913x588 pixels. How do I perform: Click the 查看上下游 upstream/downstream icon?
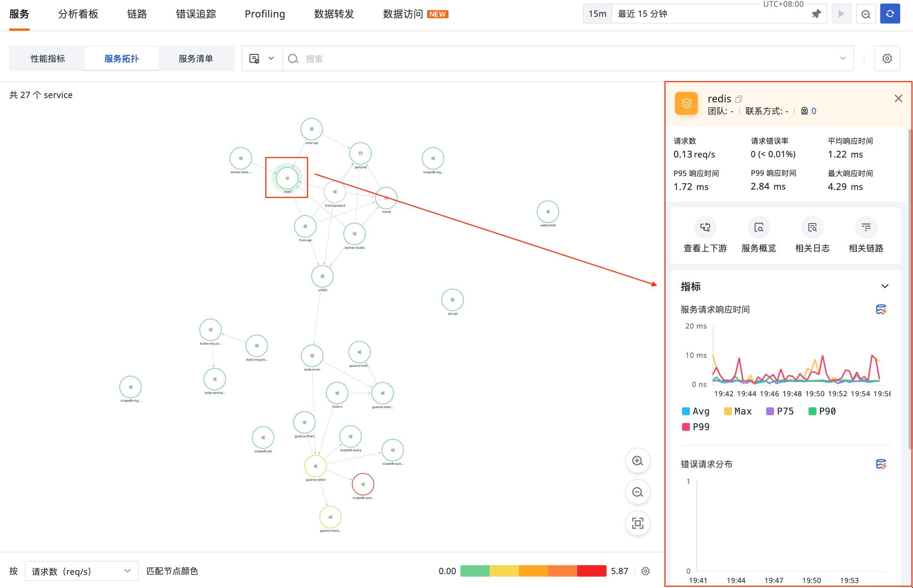pyautogui.click(x=705, y=228)
